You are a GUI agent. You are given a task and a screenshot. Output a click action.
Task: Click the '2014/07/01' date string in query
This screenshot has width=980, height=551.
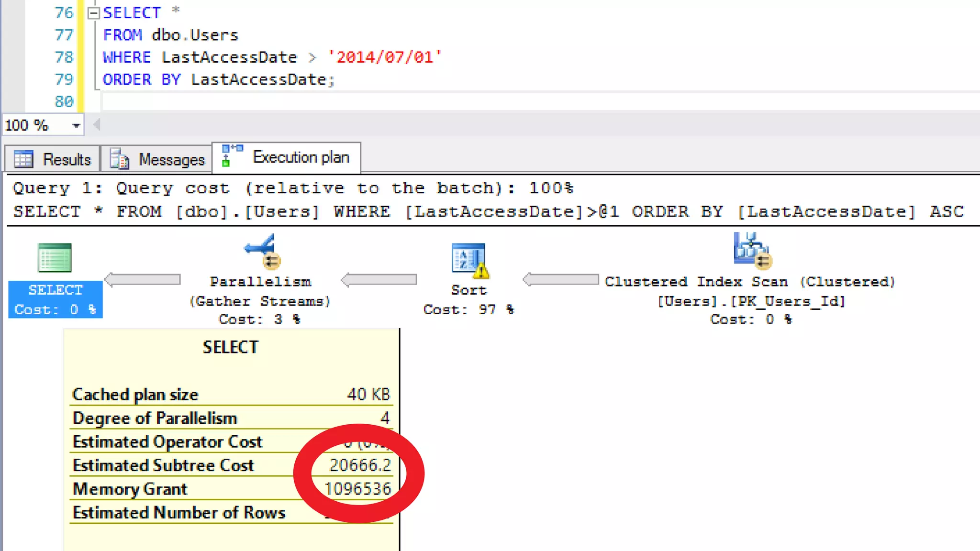[x=384, y=57]
